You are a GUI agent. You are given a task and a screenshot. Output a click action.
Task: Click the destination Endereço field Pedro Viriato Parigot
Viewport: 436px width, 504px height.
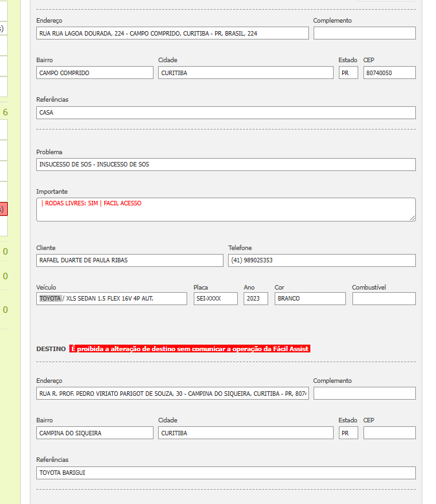pyautogui.click(x=172, y=393)
